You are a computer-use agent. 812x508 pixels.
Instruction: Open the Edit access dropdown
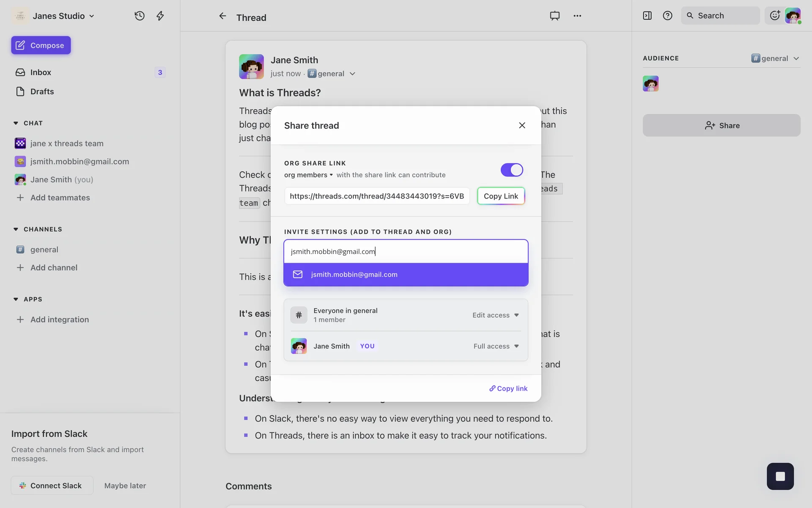point(495,315)
